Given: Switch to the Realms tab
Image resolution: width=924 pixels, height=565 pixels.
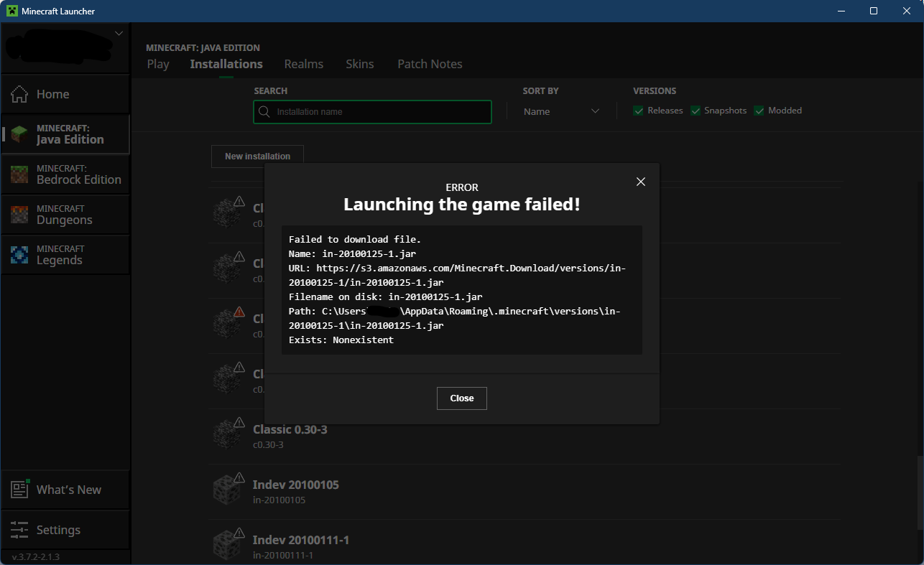Looking at the screenshot, I should (303, 64).
